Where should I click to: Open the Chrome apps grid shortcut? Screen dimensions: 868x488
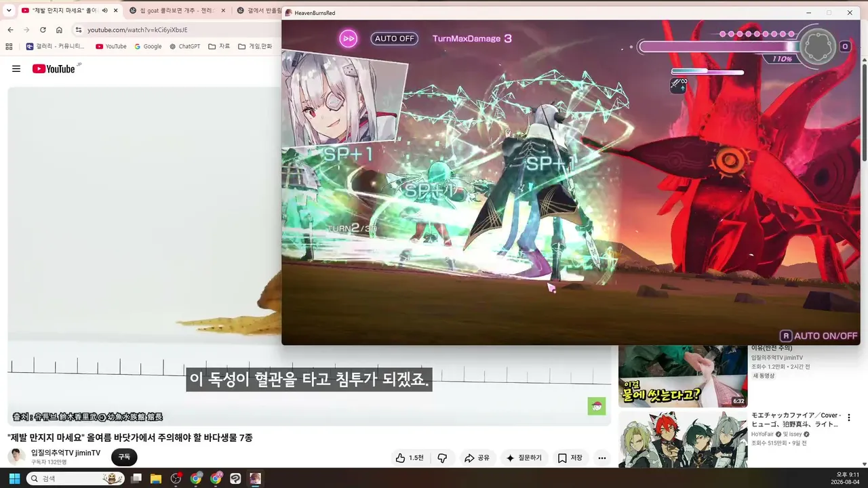[x=9, y=47]
